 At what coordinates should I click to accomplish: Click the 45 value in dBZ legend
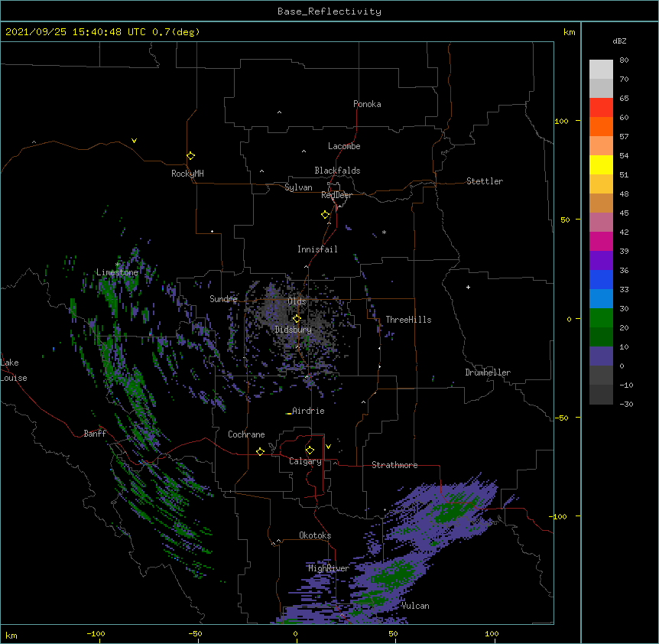pyautogui.click(x=624, y=213)
